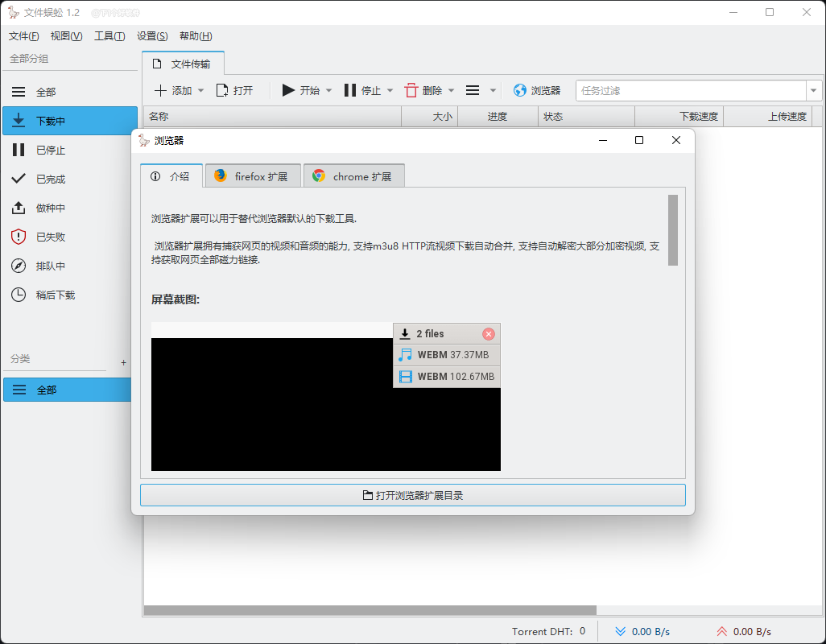Expand the 删除 dropdown arrow

click(x=451, y=91)
